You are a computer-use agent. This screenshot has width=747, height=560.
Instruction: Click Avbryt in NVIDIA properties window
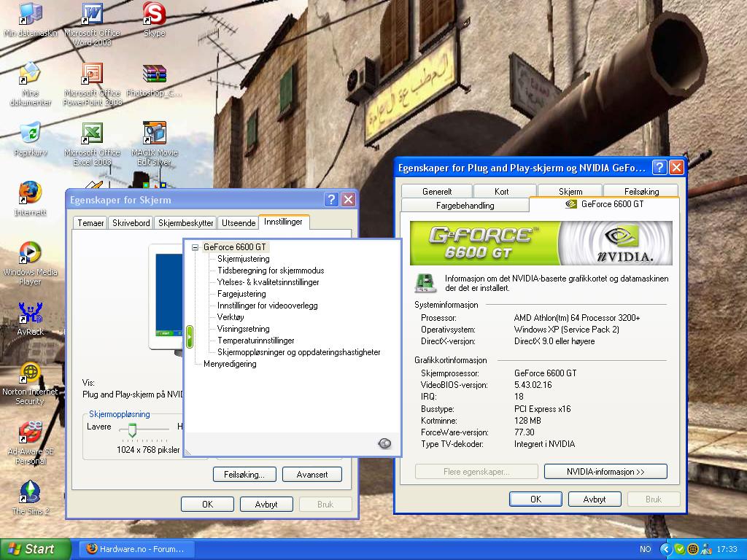pyautogui.click(x=595, y=499)
